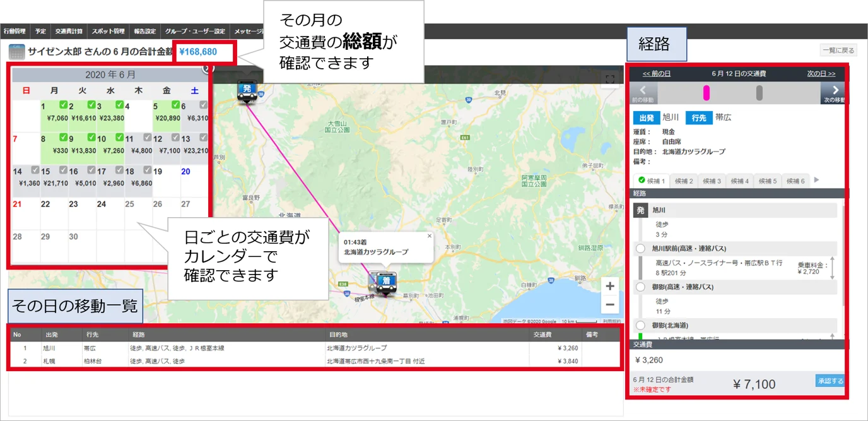Toggle fullscreen view of the map
This screenshot has height=421, width=868.
[610, 79]
